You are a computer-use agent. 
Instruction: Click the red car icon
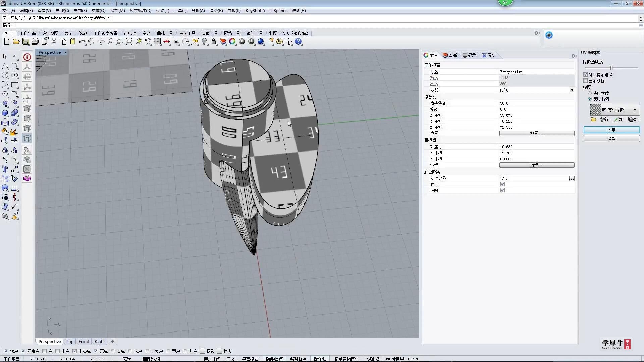point(167,42)
